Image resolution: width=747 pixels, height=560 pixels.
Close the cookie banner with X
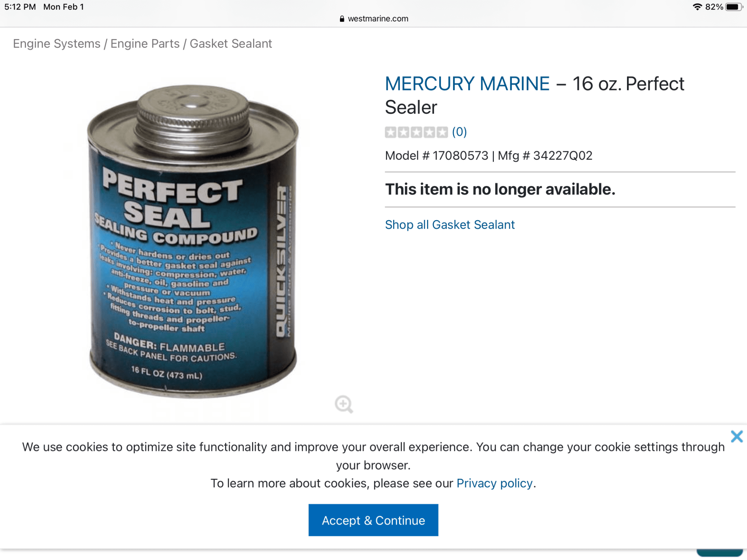point(736,436)
